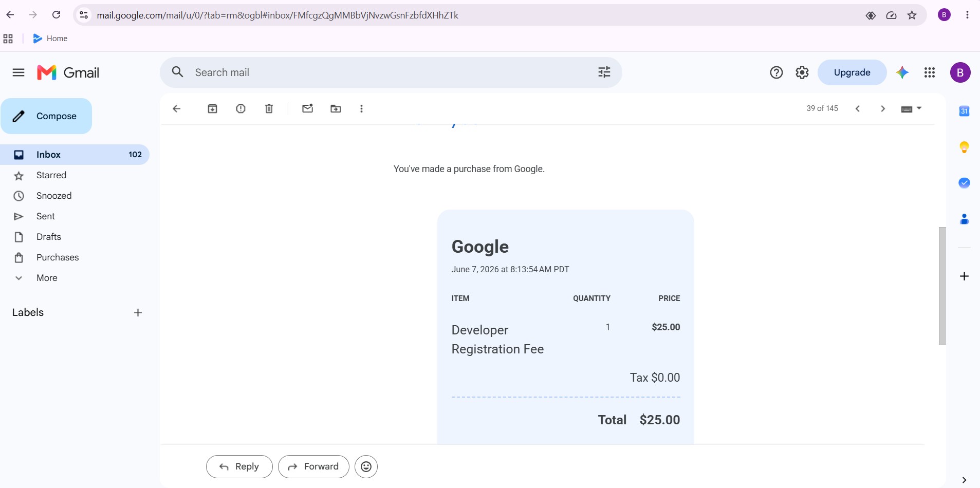Open Google Account B avatar
This screenshot has width=980, height=488.
(x=960, y=72)
